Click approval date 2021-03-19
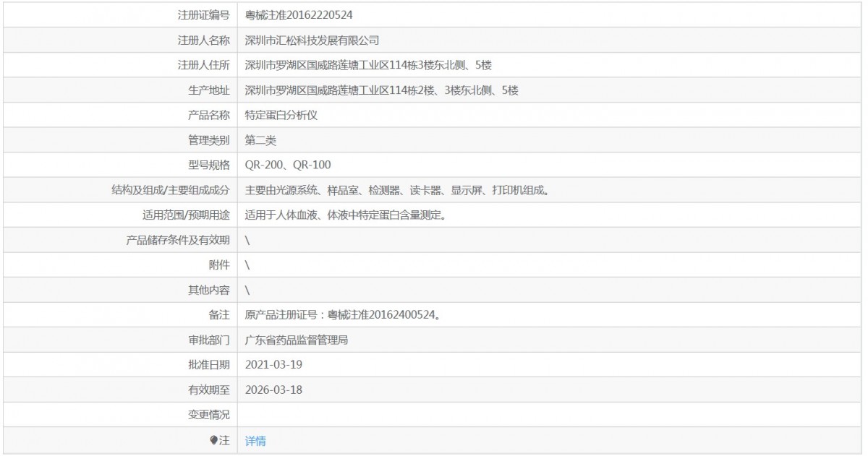The width and height of the screenshot is (868, 456). point(273,365)
